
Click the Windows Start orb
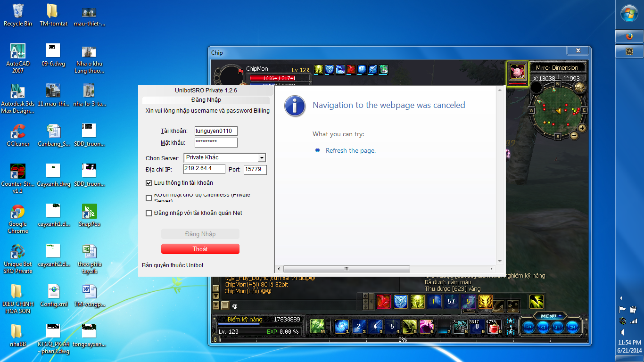[629, 13]
